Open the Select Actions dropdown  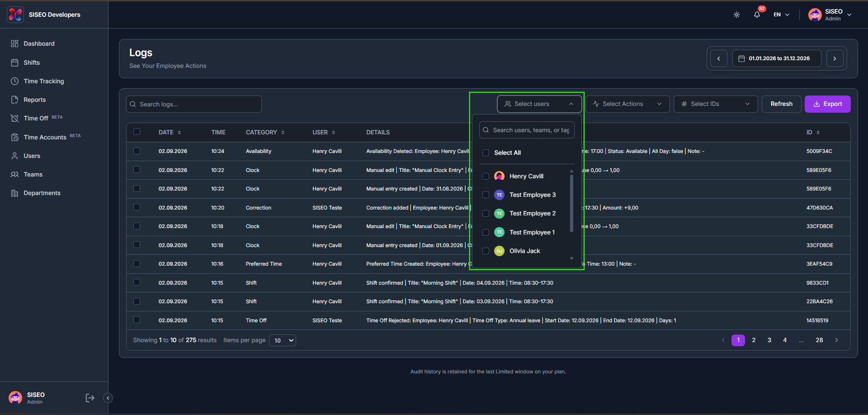pyautogui.click(x=627, y=104)
